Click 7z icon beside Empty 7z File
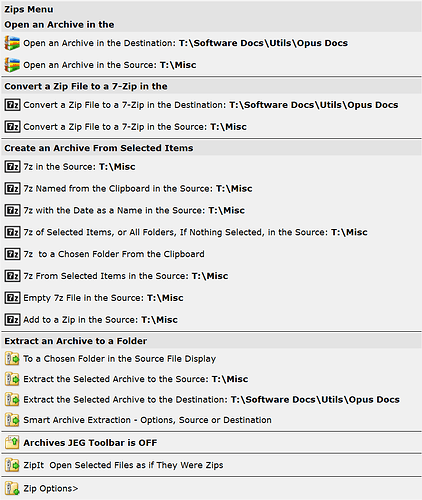 click(x=12, y=298)
